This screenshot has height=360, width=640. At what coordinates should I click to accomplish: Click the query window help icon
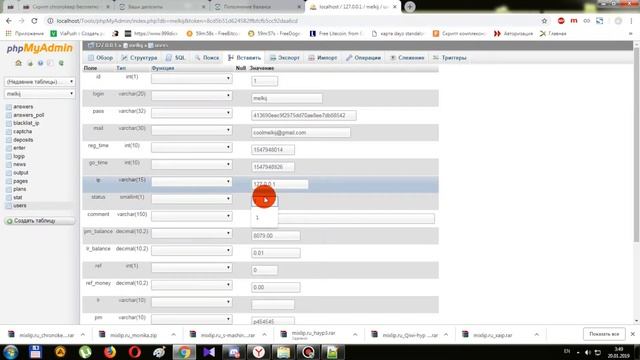click(40, 63)
